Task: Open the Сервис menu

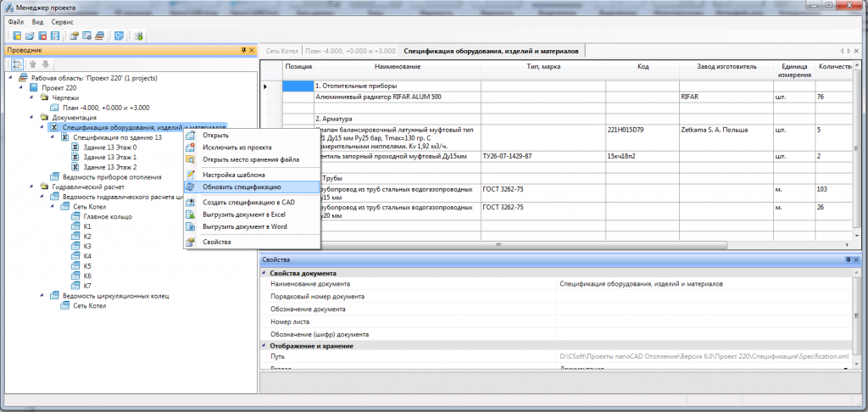Action: click(62, 22)
